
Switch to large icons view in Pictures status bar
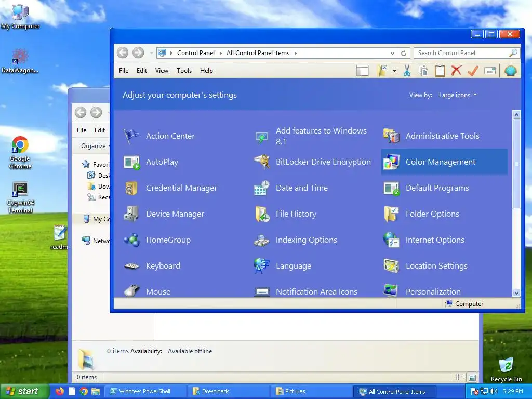472,377
